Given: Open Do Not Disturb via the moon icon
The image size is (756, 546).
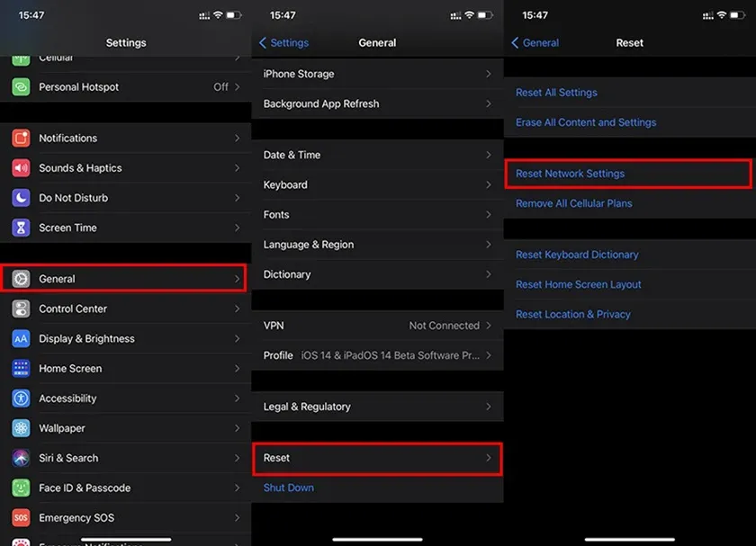Looking at the screenshot, I should pos(22,197).
